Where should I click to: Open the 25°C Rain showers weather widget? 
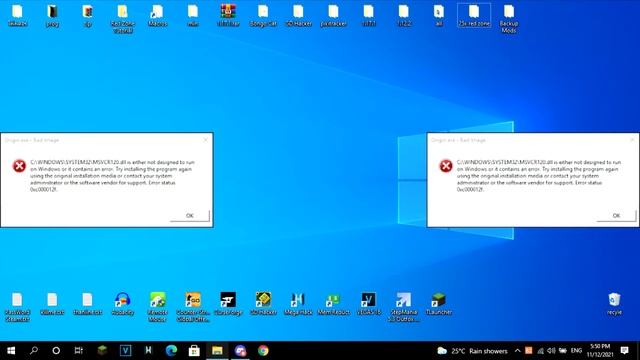[472, 351]
